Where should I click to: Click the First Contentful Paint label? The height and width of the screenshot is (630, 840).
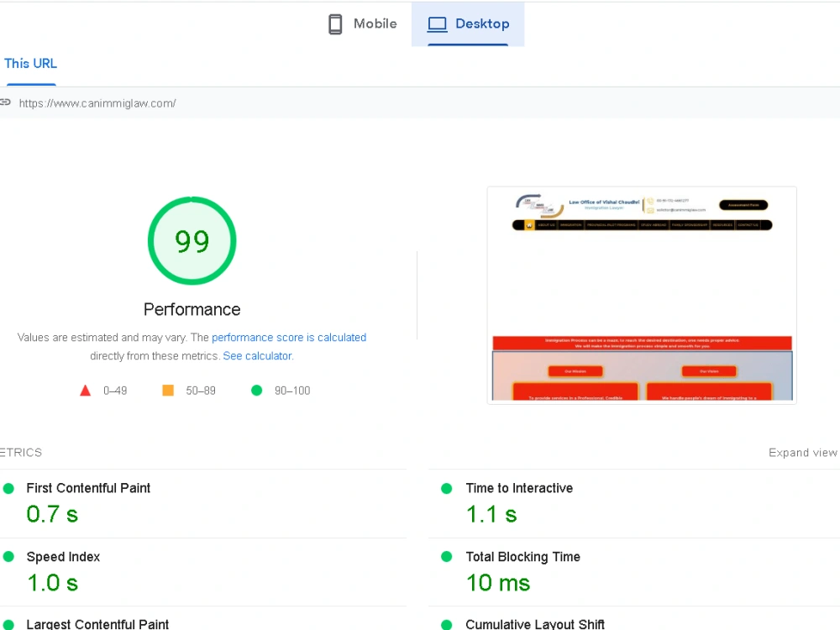pos(88,488)
